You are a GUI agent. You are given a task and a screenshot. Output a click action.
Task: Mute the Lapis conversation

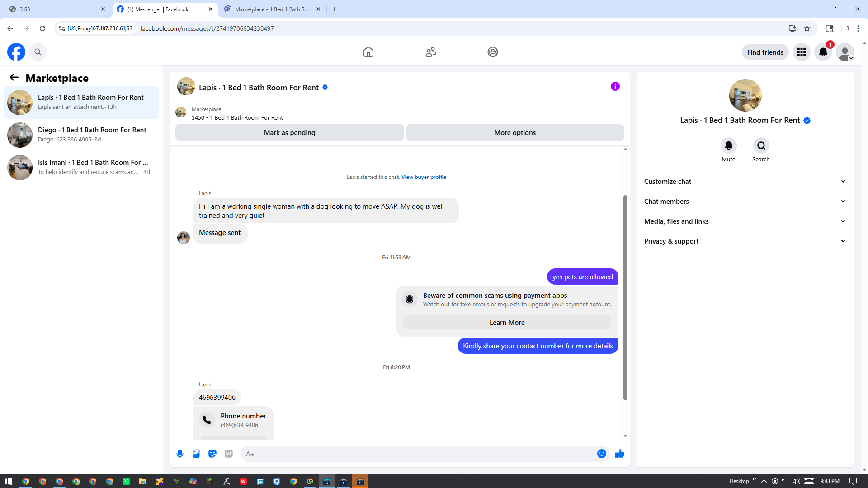[x=729, y=145]
